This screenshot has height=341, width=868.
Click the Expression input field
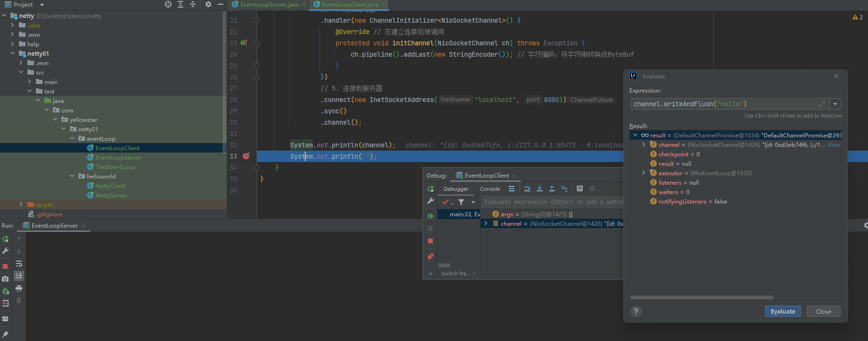[x=730, y=104]
